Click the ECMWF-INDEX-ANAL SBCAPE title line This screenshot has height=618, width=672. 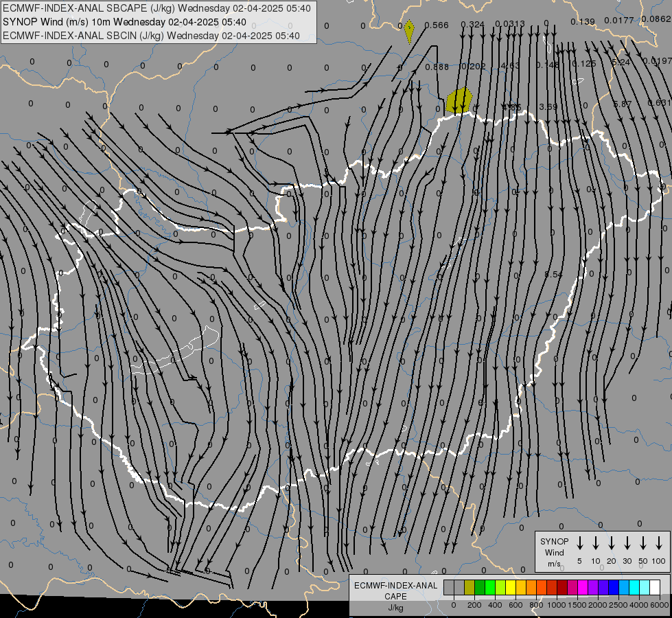pos(157,8)
